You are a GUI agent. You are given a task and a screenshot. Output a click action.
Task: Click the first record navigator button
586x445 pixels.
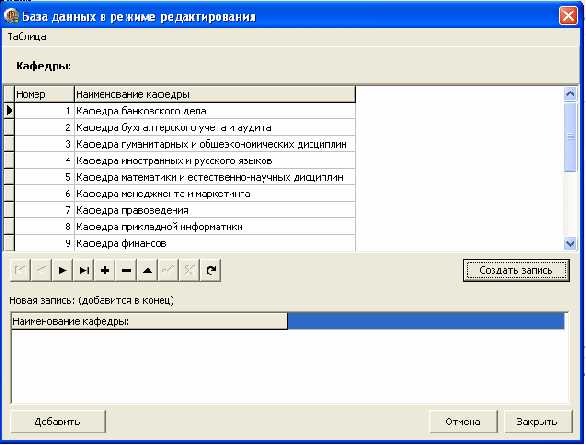point(20,270)
